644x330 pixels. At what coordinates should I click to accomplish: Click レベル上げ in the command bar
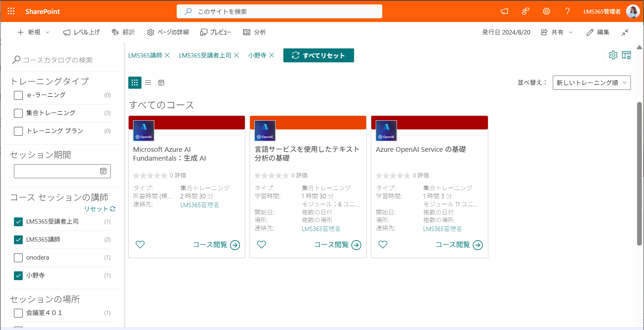[x=81, y=32]
